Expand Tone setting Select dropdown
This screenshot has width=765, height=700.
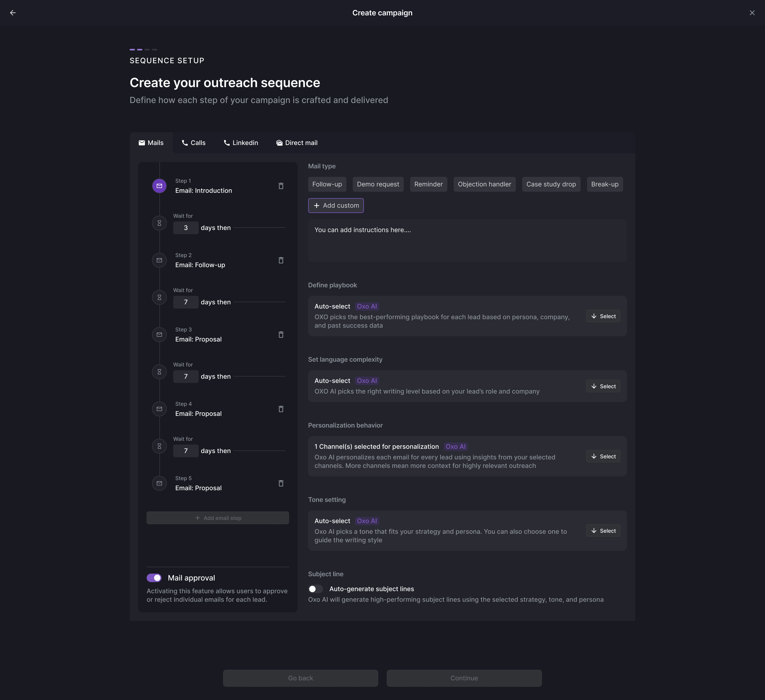(603, 531)
